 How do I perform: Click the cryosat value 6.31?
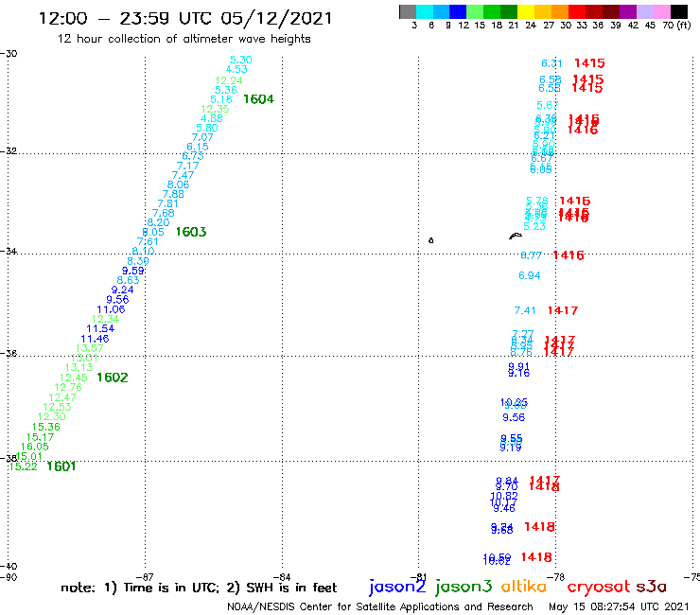pos(551,63)
